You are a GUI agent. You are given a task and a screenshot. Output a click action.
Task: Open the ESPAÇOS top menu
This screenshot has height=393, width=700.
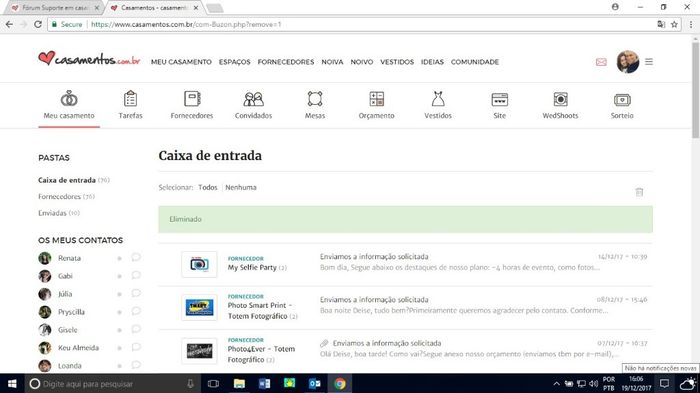coord(234,62)
